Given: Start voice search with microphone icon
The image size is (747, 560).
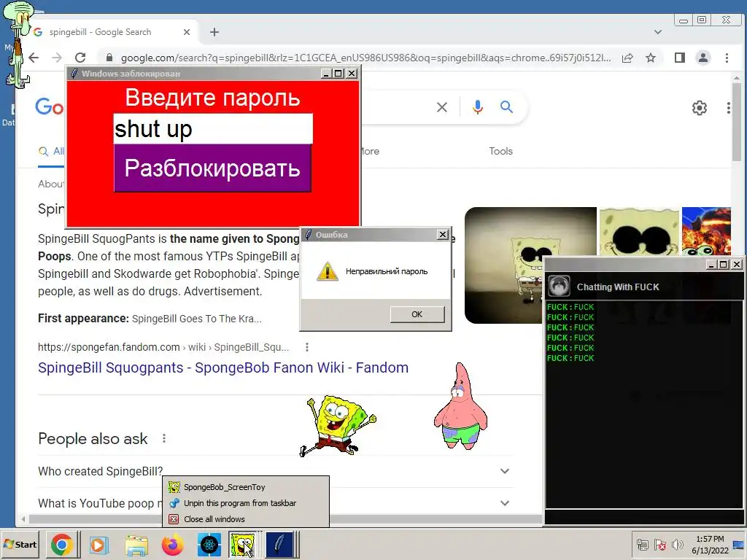Looking at the screenshot, I should pyautogui.click(x=477, y=107).
